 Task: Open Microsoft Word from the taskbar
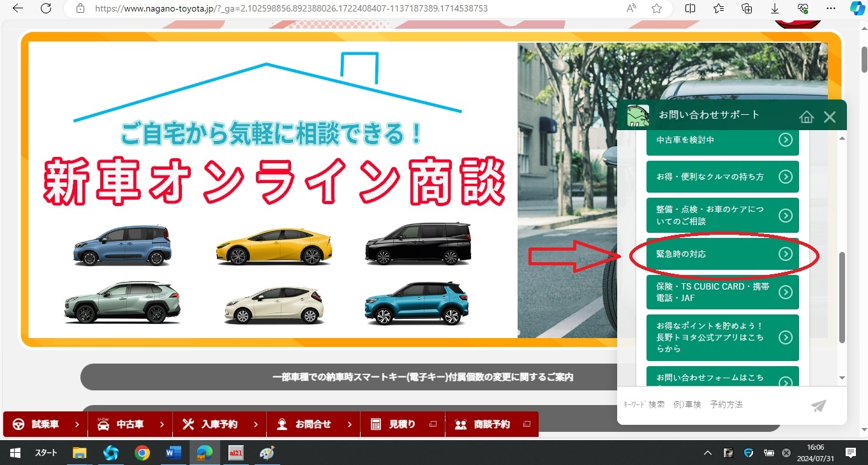[173, 453]
